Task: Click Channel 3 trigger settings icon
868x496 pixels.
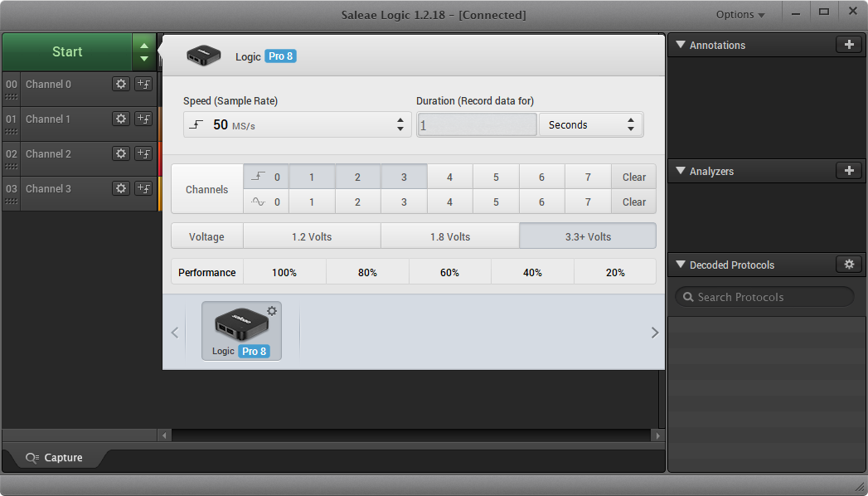Action: click(143, 188)
